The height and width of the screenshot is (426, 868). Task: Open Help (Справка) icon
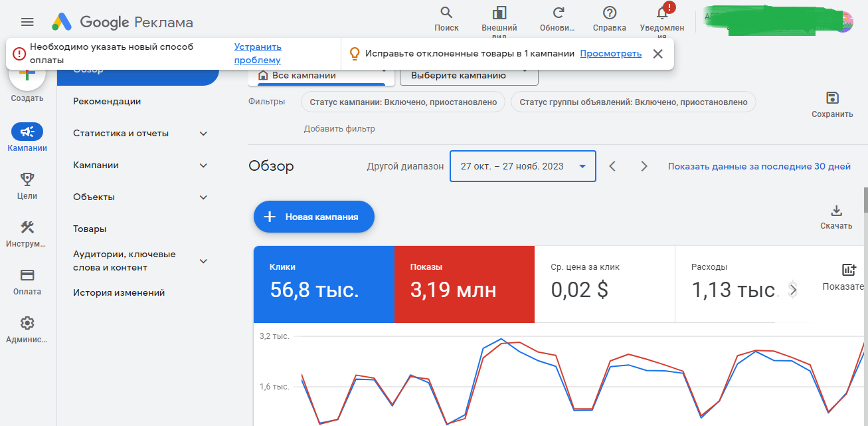609,13
